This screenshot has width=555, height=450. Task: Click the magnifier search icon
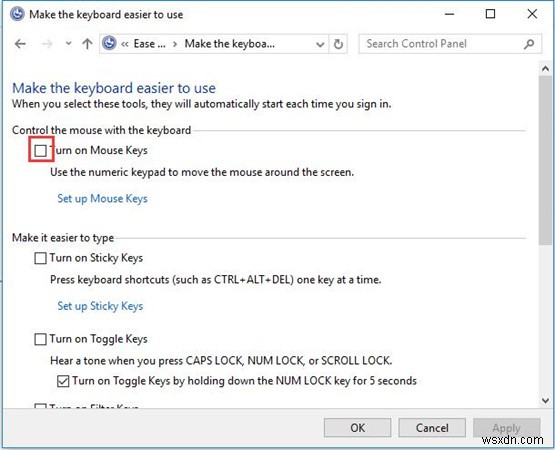[529, 44]
